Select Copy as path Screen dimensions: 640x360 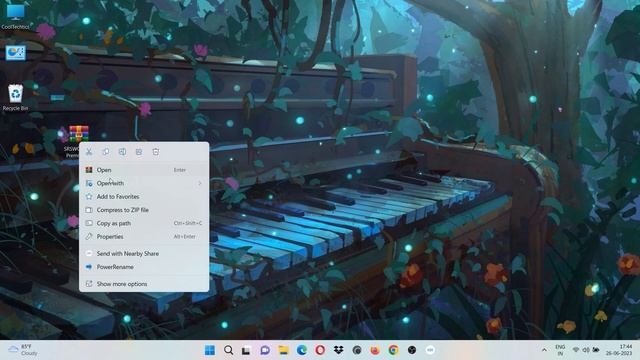pos(144,223)
